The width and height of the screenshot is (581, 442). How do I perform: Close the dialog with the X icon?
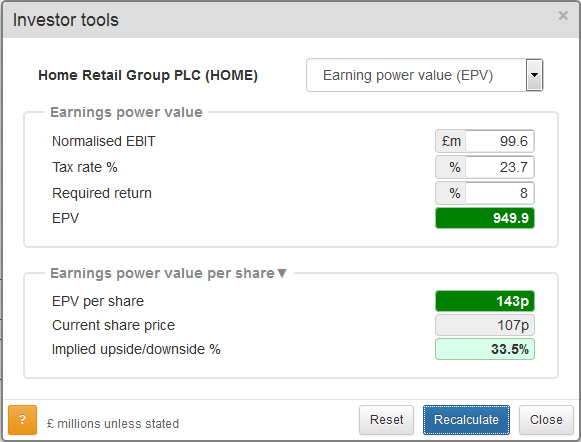coord(563,16)
